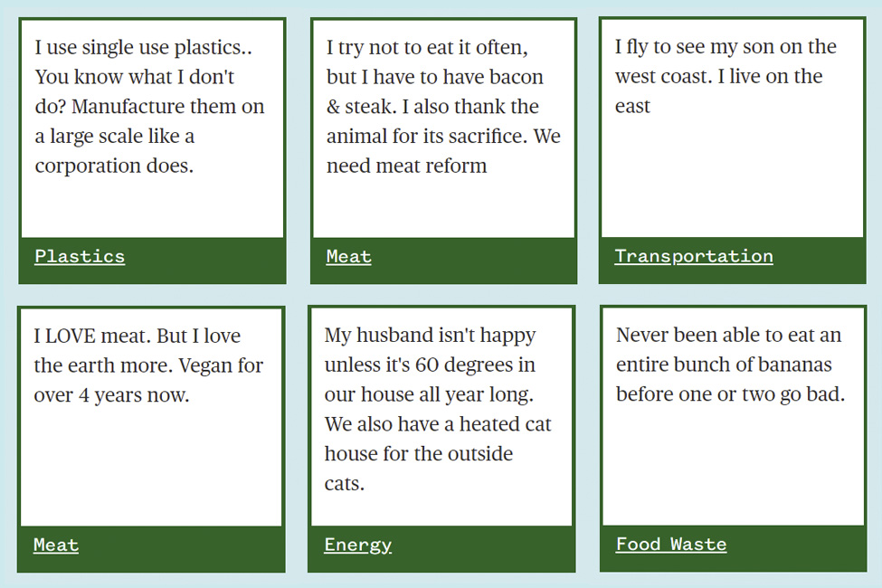Click the text 'Manufacture them on a large scale'
The image size is (882, 588).
point(149,121)
